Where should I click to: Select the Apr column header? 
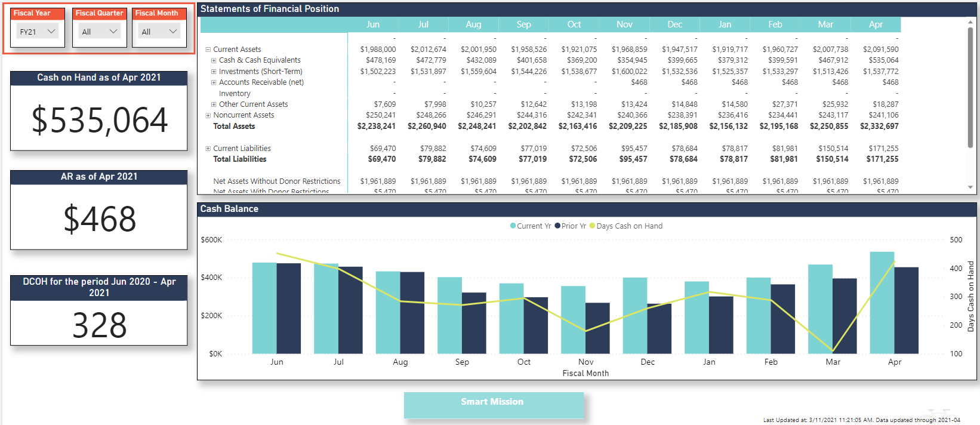point(876,24)
